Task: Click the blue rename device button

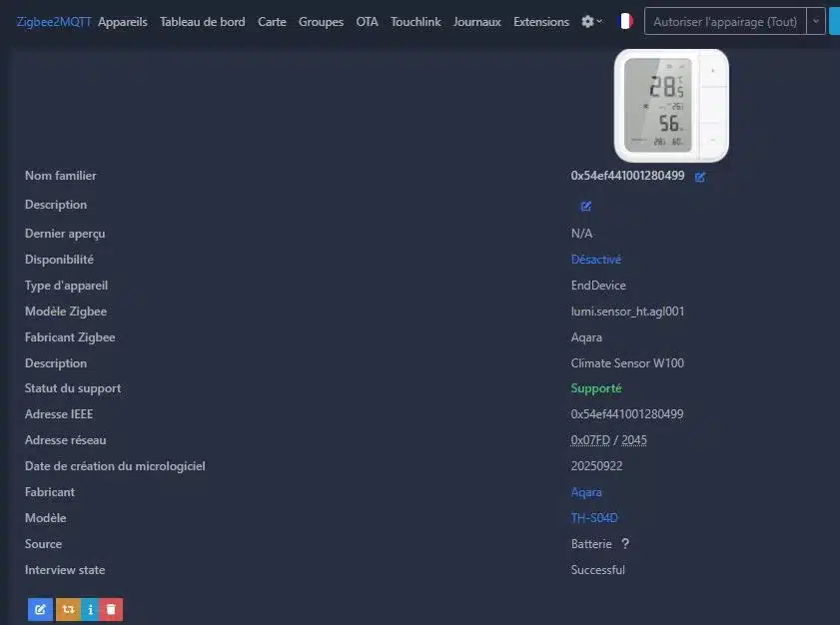Action: [40, 609]
